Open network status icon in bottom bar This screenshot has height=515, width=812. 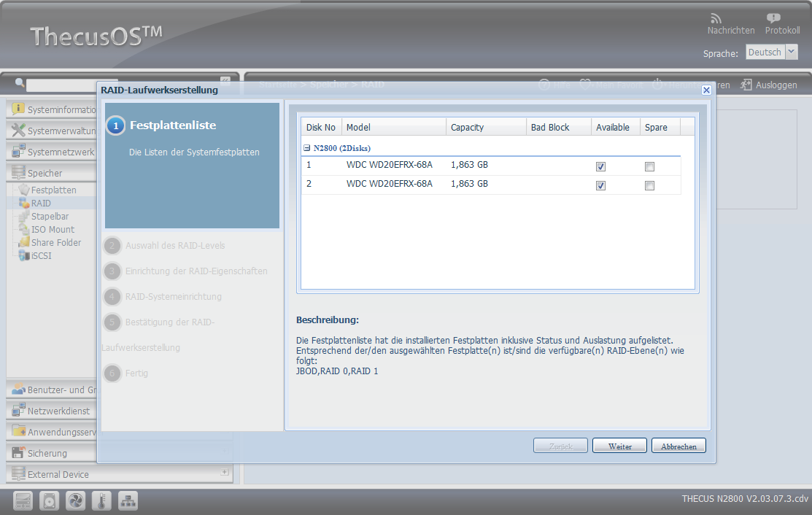[128, 501]
